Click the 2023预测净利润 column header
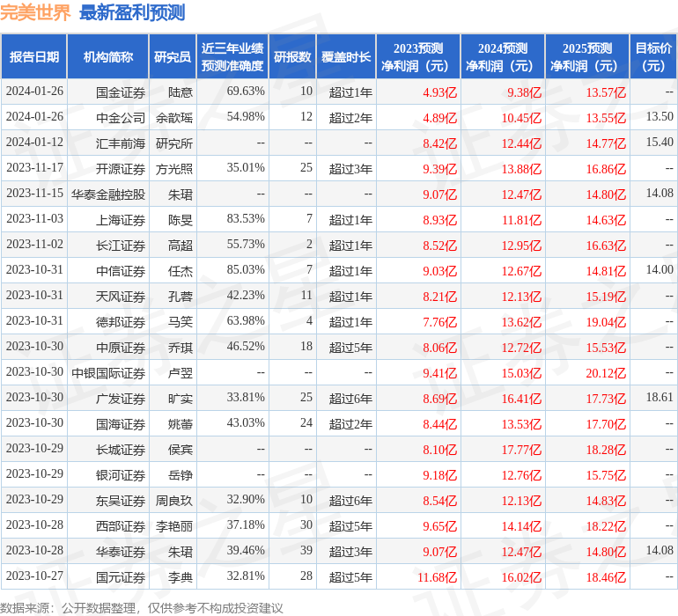The image size is (678, 616). point(418,56)
